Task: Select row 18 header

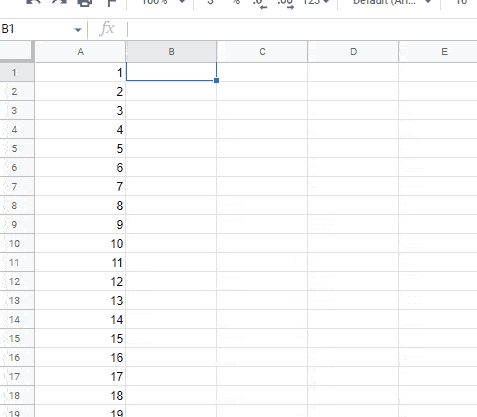Action: (x=17, y=395)
